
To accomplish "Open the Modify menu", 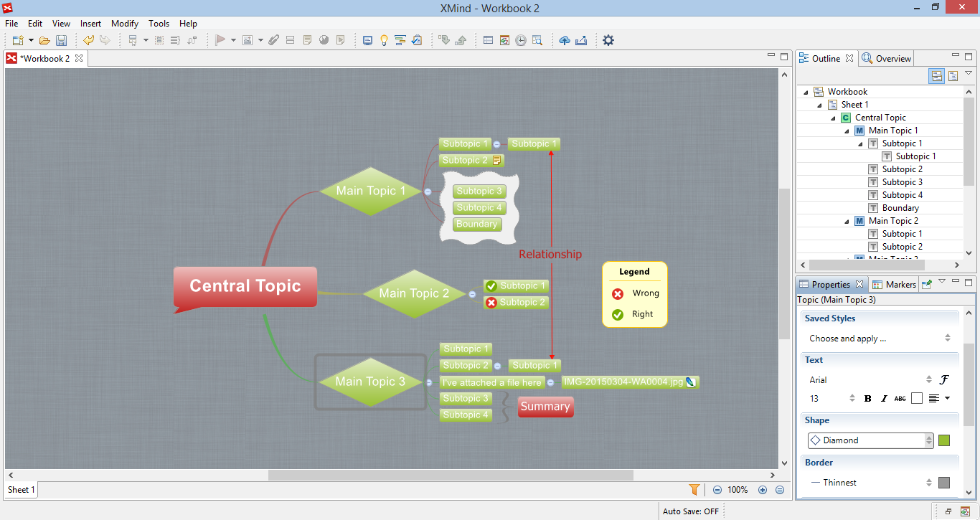I will (x=125, y=24).
